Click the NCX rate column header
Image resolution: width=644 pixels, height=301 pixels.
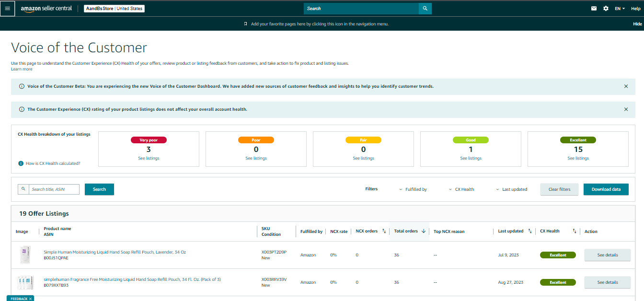339,231
